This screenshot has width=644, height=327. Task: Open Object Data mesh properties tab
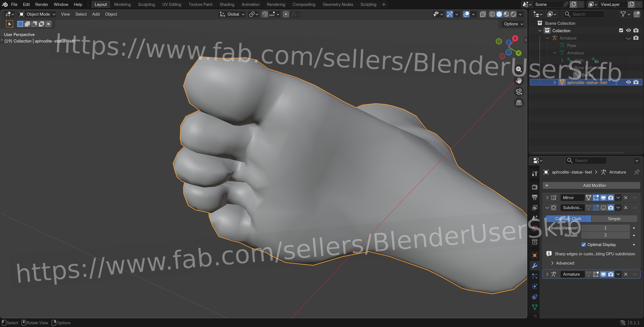(x=534, y=307)
